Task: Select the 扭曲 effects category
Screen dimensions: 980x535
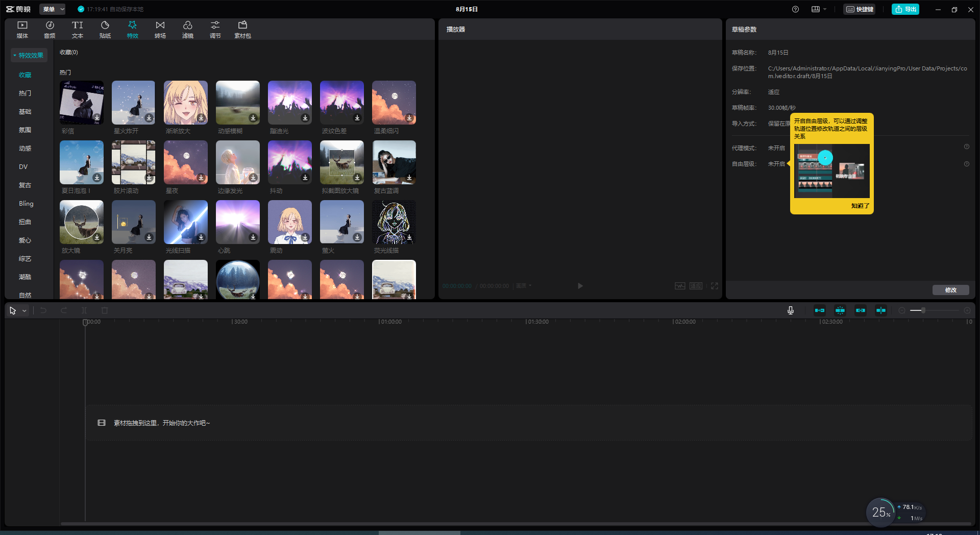Action: pos(25,222)
